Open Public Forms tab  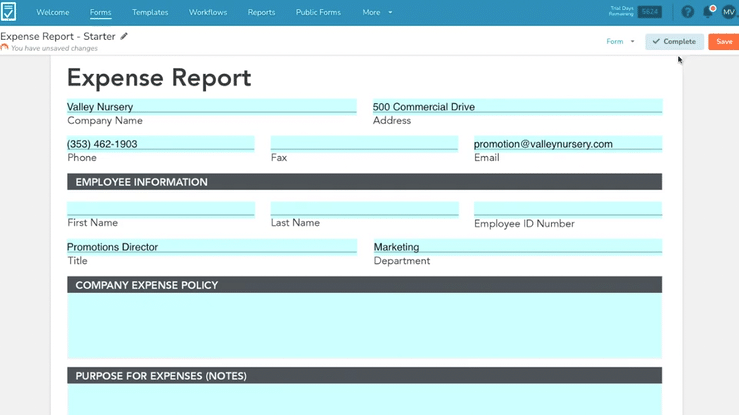pyautogui.click(x=318, y=12)
